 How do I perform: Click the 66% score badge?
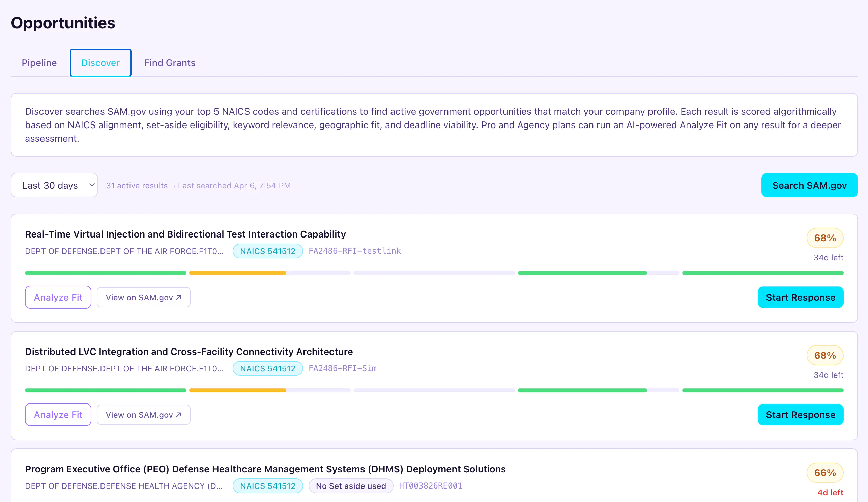click(x=825, y=473)
